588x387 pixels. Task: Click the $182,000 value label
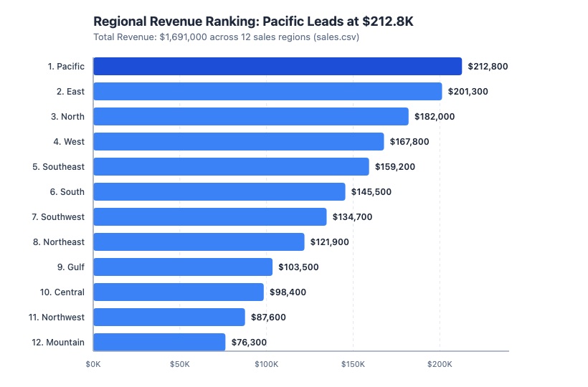(435, 117)
